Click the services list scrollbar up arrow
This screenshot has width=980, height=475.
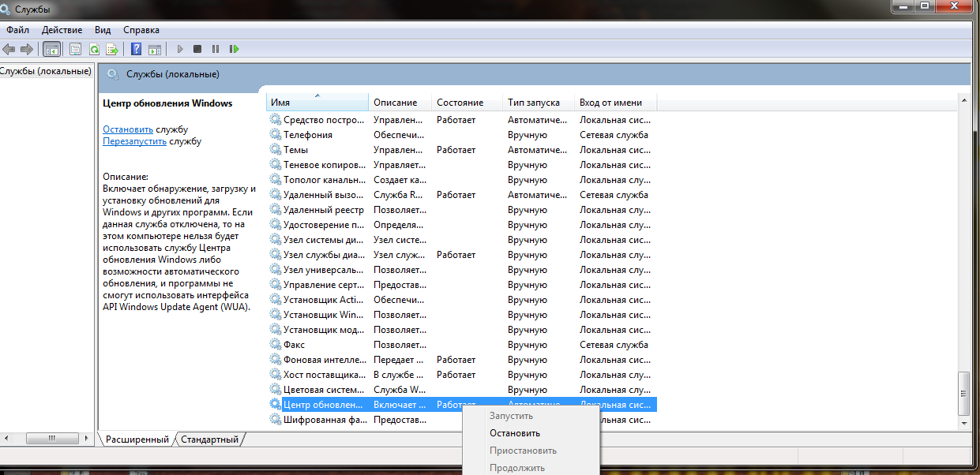pyautogui.click(x=963, y=101)
